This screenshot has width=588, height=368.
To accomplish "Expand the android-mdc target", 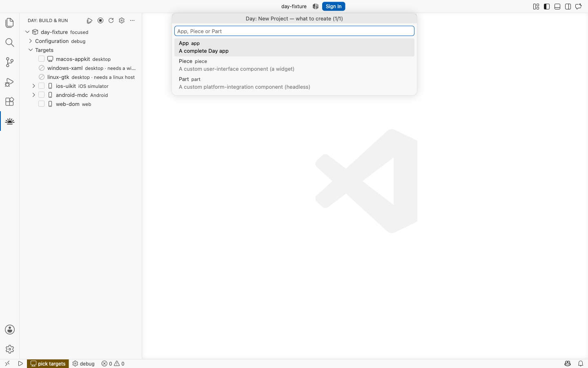I will coord(34,95).
